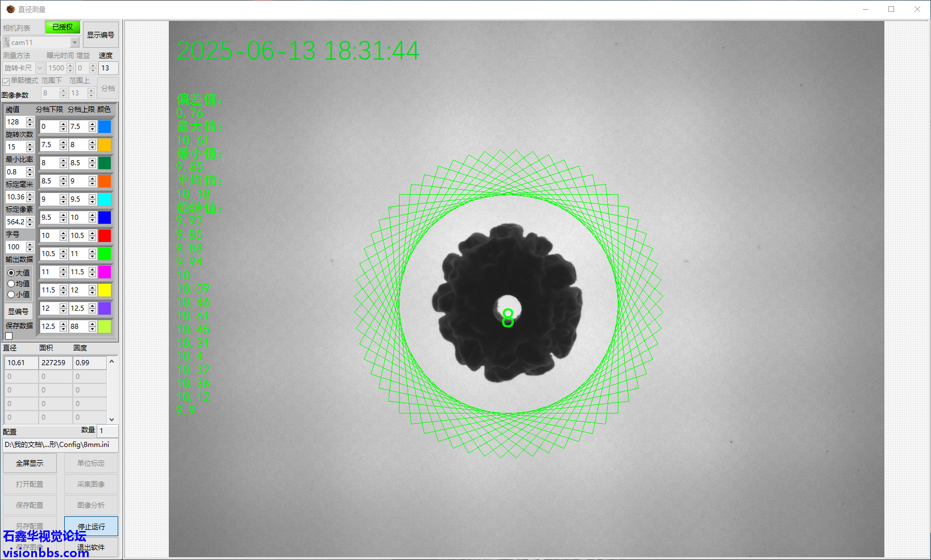Image resolution: width=931 pixels, height=560 pixels.
Task: Pick the red color swatch for 10–10.5 range
Action: click(105, 236)
